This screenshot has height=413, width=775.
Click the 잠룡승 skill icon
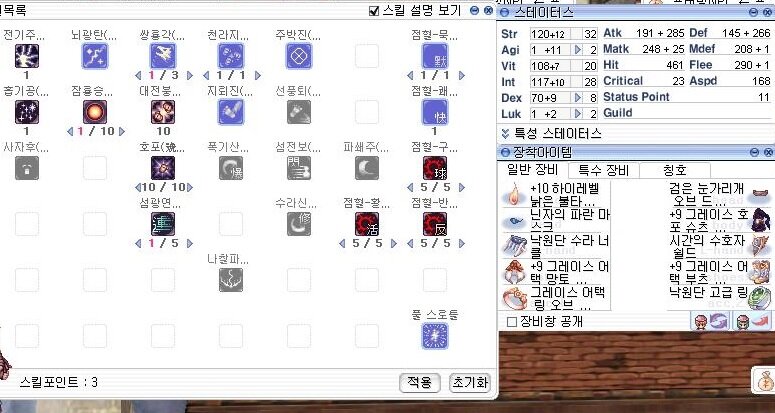point(96,111)
